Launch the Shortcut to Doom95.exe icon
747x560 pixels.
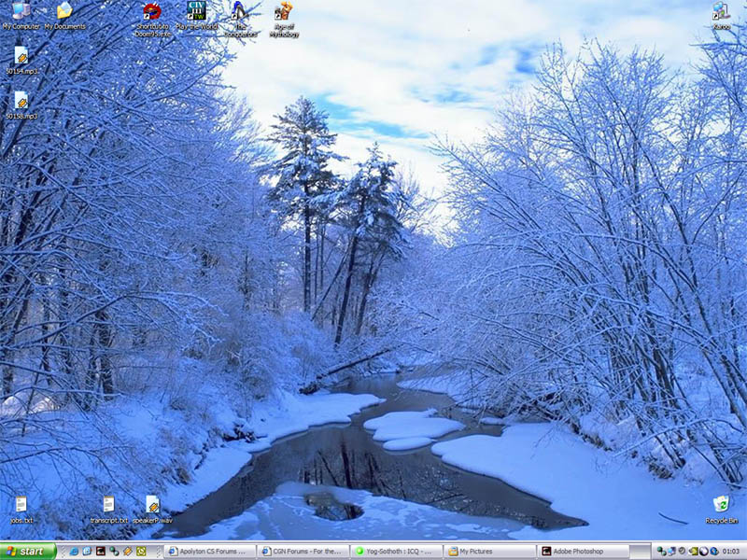pyautogui.click(x=151, y=13)
